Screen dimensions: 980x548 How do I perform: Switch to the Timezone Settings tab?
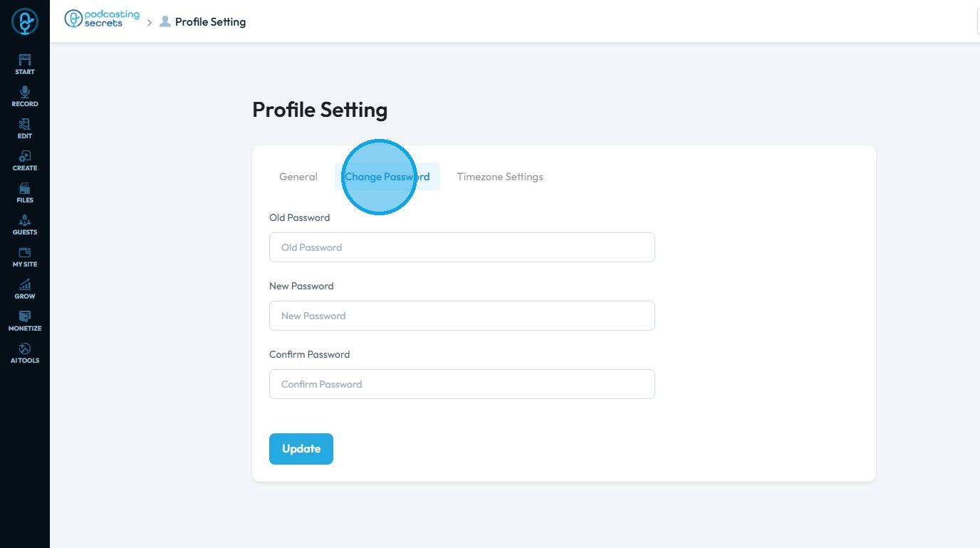pyautogui.click(x=500, y=177)
